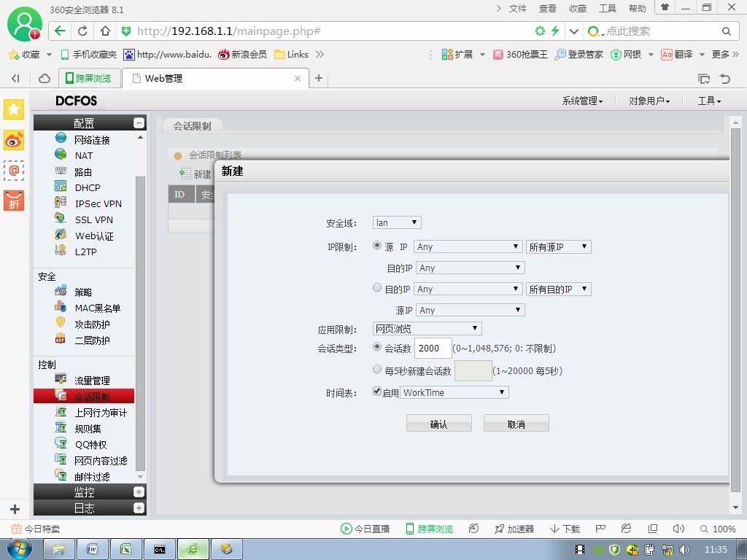747x560 pixels.
Task: Open the 安全域 lan dropdown
Action: [x=397, y=222]
